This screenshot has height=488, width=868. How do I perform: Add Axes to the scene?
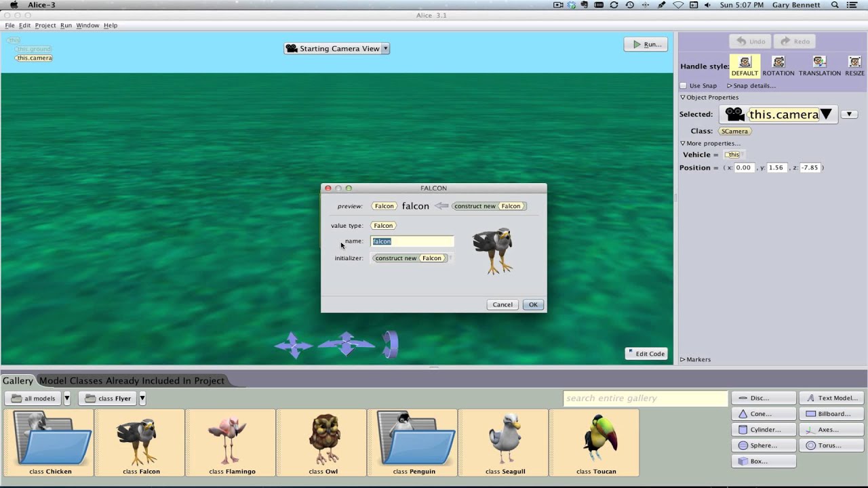coord(831,429)
